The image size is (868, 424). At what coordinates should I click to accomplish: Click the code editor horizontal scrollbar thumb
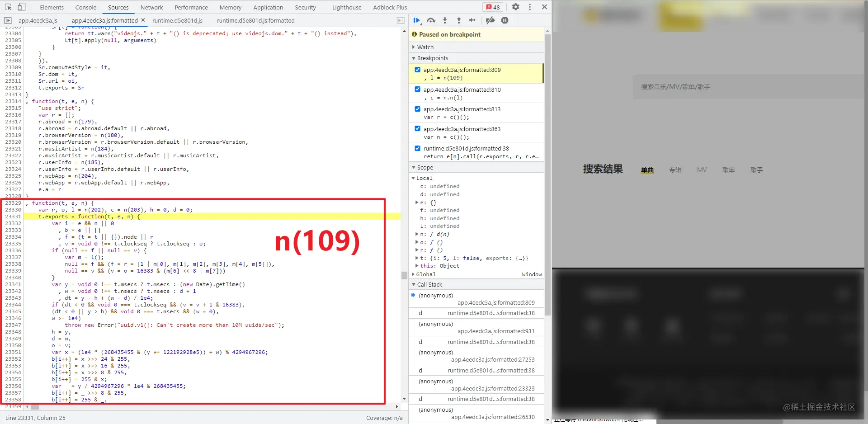point(35,407)
